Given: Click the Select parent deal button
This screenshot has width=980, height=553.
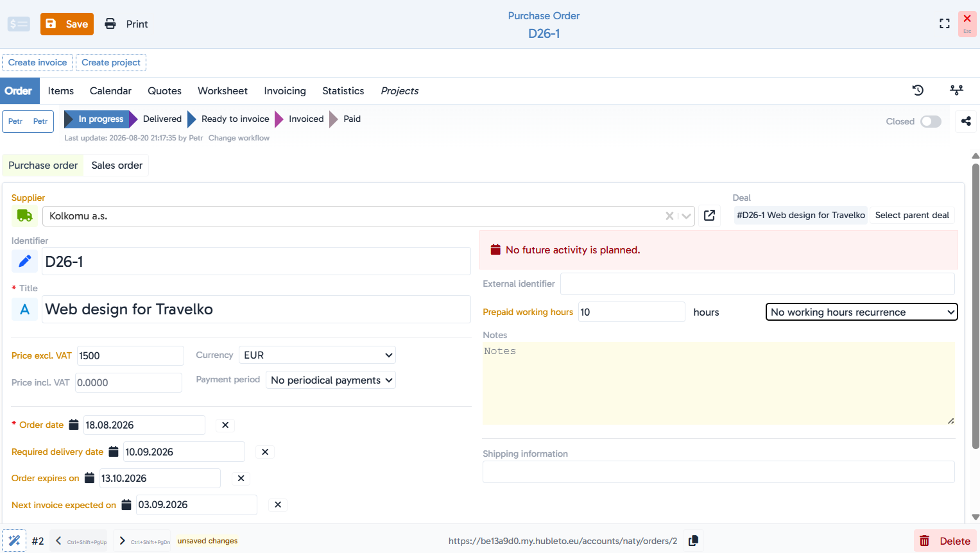Looking at the screenshot, I should [912, 216].
